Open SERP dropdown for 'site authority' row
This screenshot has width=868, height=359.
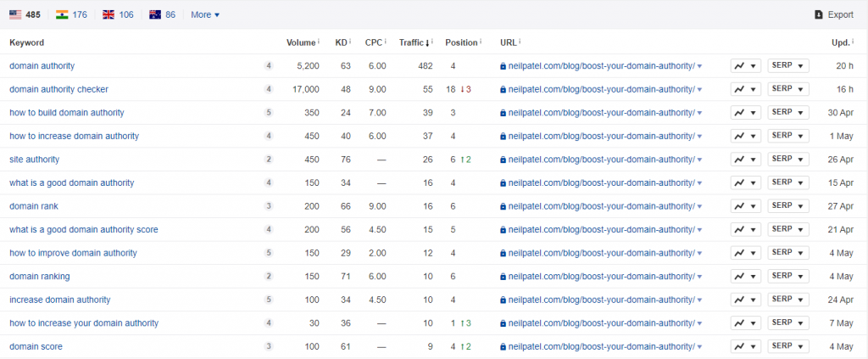click(788, 159)
